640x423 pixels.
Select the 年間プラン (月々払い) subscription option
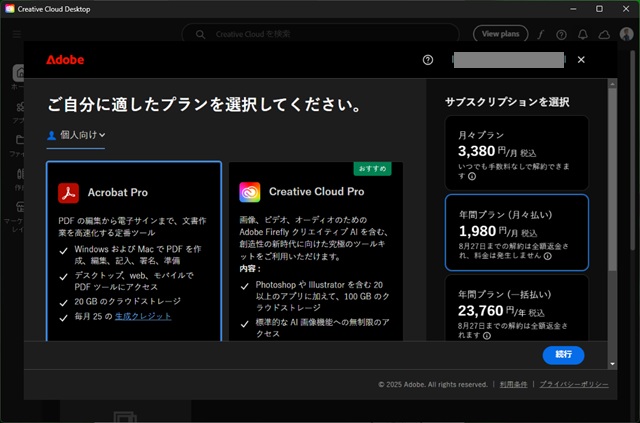tap(517, 232)
